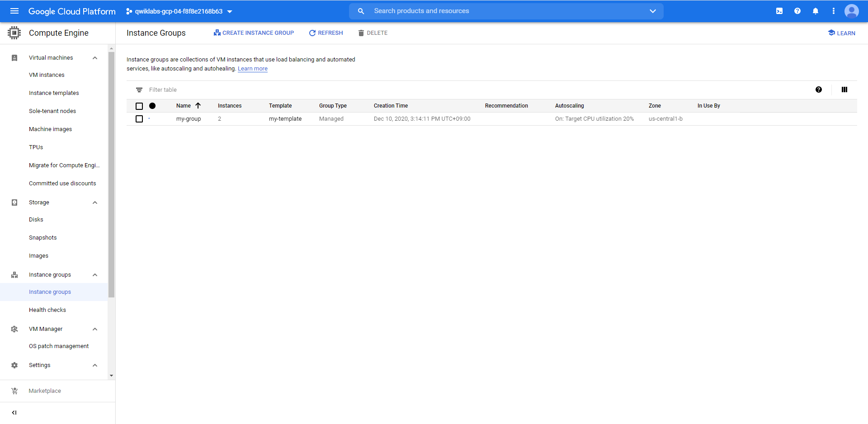Open the three-dot settings menu in top bar
Image resolution: width=868 pixels, height=424 pixels.
click(x=834, y=11)
